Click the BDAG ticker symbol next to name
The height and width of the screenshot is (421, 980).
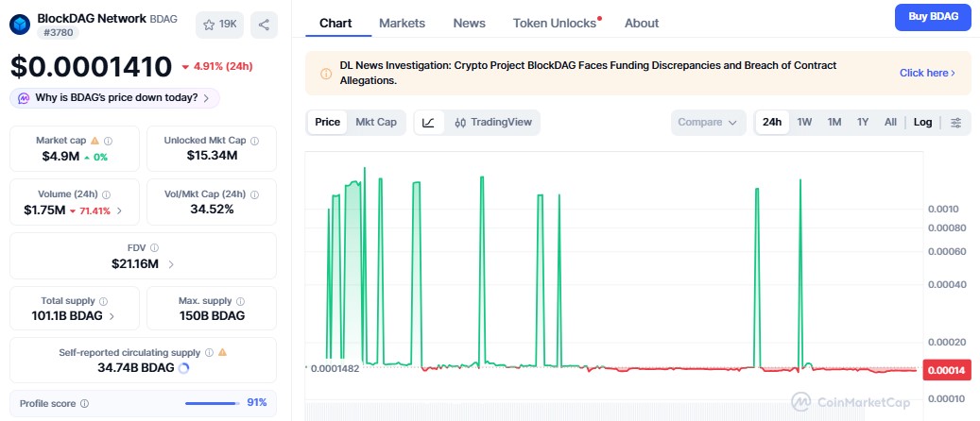click(163, 19)
